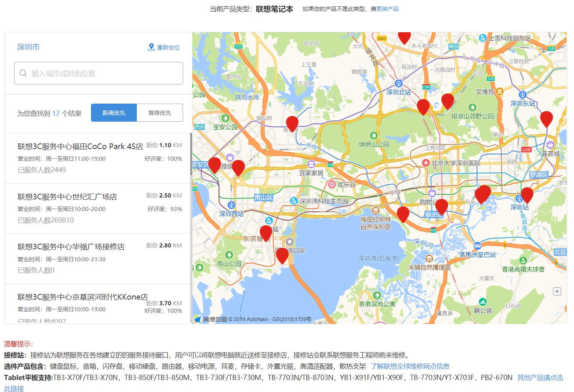This screenshot has width=574, height=392.
Task: Click the 重新定位 relocate pin icon
Action: (x=151, y=47)
